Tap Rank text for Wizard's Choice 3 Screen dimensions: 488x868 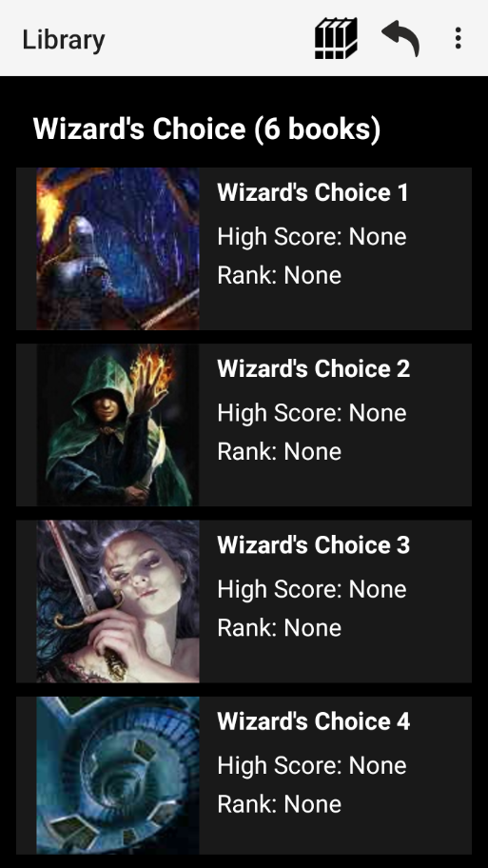pyautogui.click(x=280, y=627)
